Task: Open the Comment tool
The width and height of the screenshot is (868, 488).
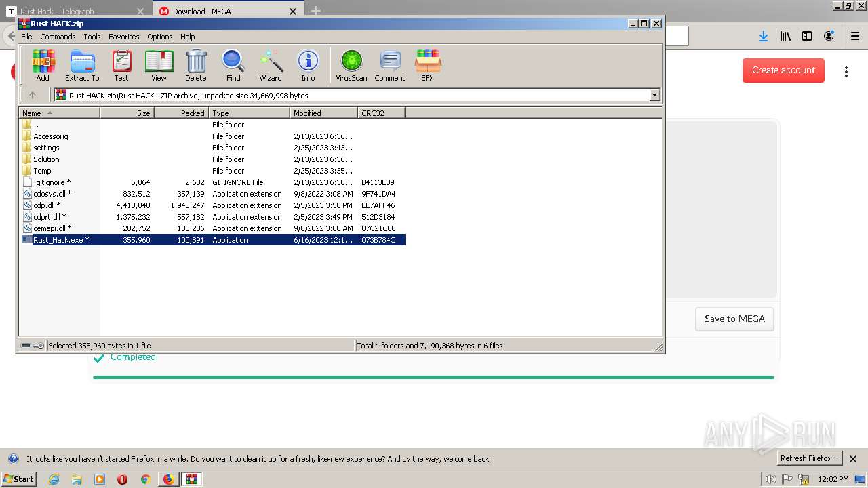Action: click(x=390, y=66)
